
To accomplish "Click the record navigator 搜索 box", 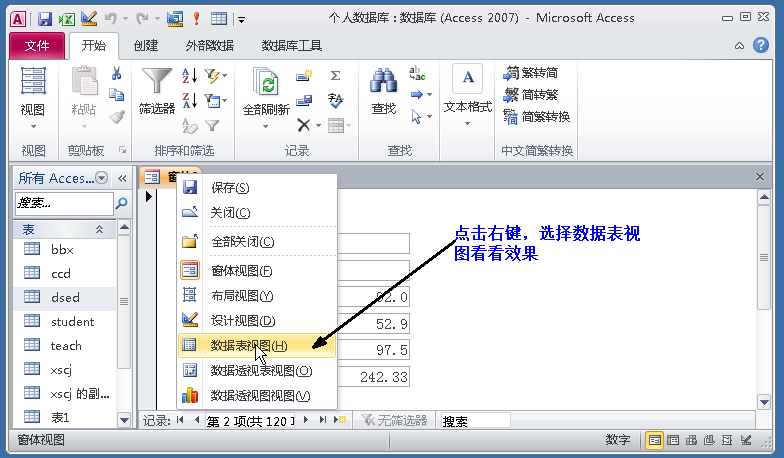I will pyautogui.click(x=475, y=421).
